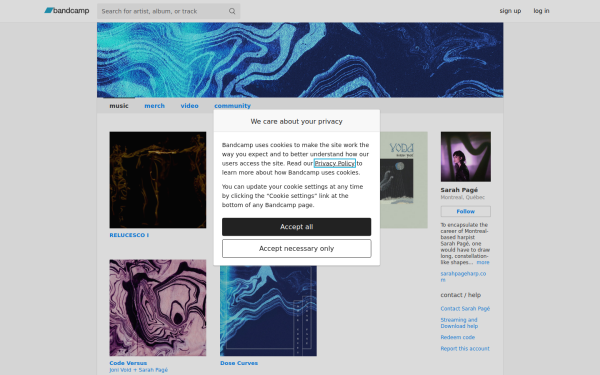Open the RELUCESCO I title link
600x375 pixels.
(129, 235)
